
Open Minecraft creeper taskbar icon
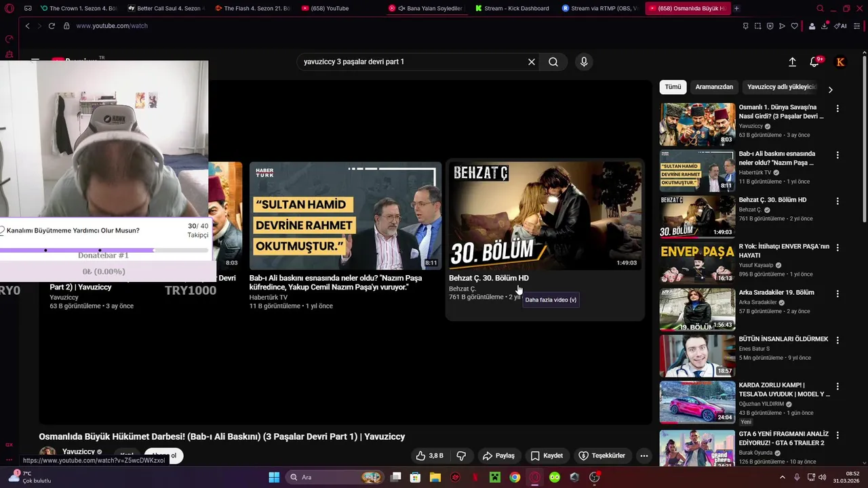(495, 477)
